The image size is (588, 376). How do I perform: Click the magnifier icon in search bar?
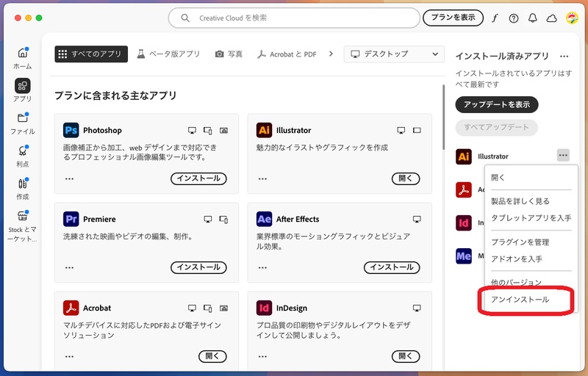coord(185,18)
